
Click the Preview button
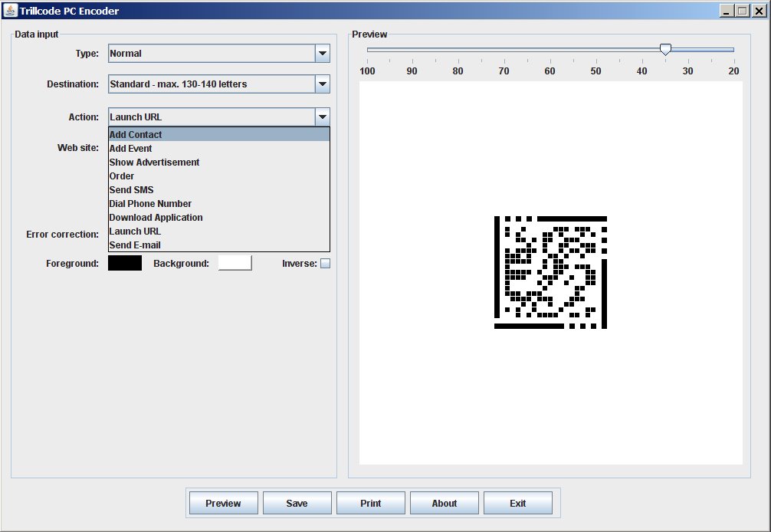click(223, 503)
